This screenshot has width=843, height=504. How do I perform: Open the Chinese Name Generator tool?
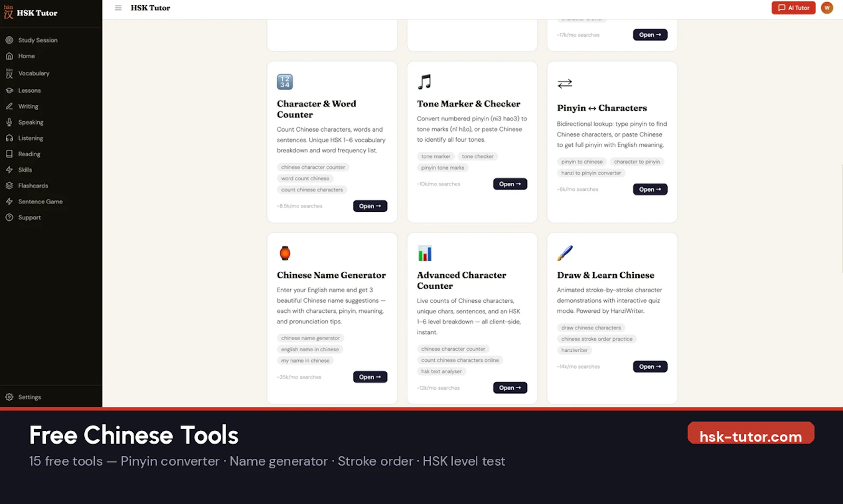(x=370, y=377)
